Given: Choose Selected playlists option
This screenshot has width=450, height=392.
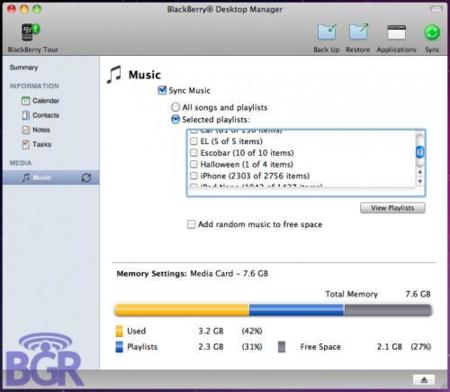Looking at the screenshot, I should coord(175,119).
